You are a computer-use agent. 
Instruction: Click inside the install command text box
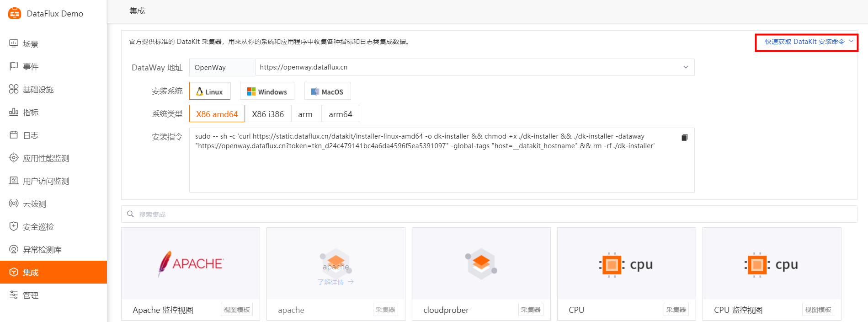click(442, 160)
